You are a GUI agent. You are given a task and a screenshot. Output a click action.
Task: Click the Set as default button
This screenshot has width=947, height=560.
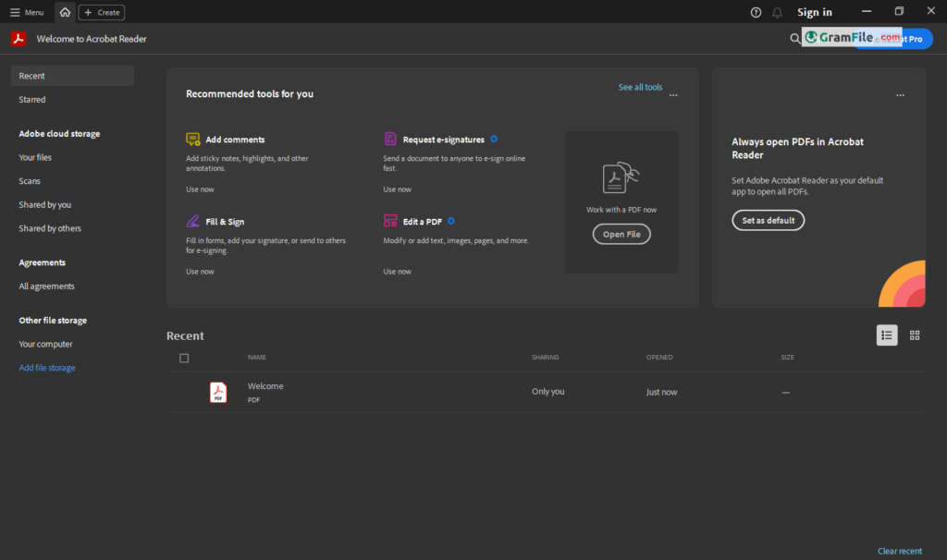(768, 221)
